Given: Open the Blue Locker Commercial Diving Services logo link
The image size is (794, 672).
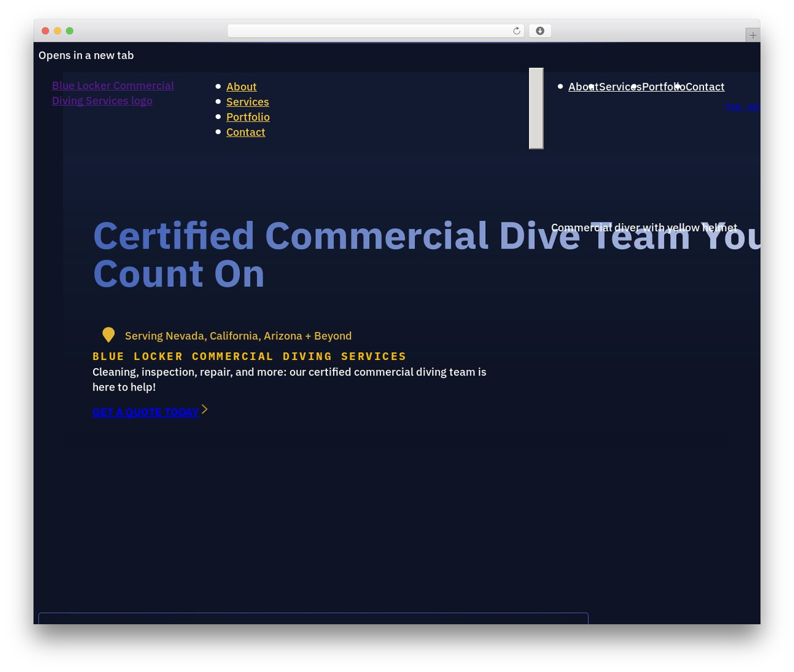Looking at the screenshot, I should (x=113, y=93).
